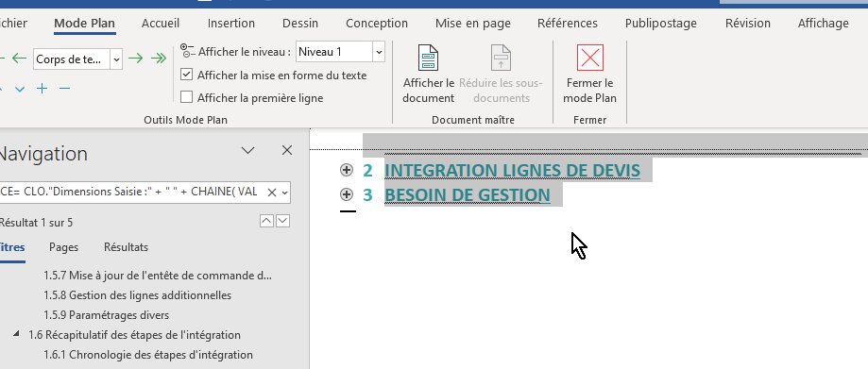Collapse 1.6 Récapitulatif des étapes tree node
The height and width of the screenshot is (369, 868).
(17, 333)
